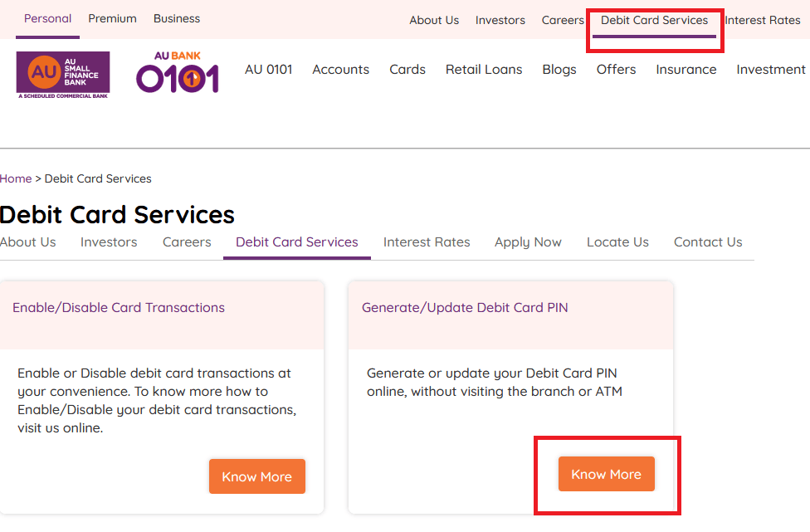Click Debit Card Services in the top header bar
Viewport: 810px width, 532px height.
654,20
